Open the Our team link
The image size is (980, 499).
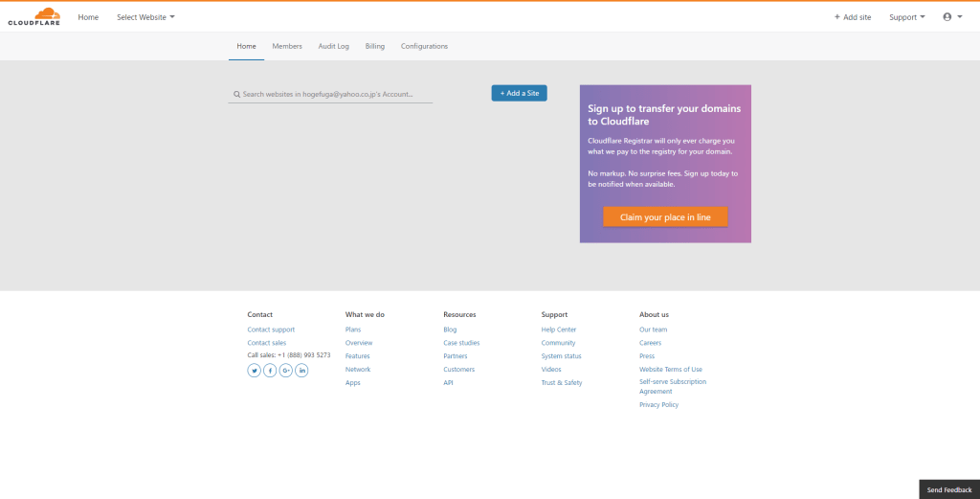pos(653,329)
